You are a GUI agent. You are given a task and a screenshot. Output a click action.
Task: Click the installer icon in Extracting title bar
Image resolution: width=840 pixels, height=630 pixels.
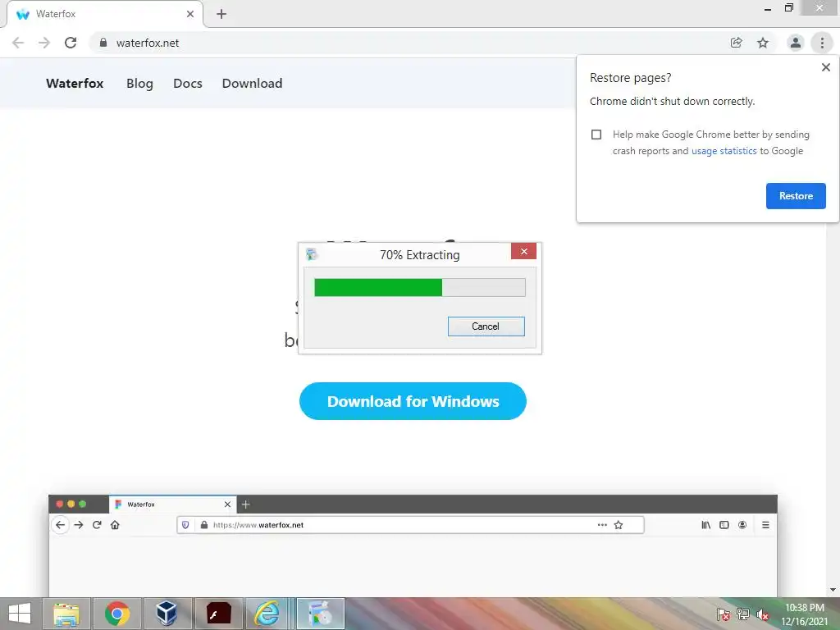[312, 254]
